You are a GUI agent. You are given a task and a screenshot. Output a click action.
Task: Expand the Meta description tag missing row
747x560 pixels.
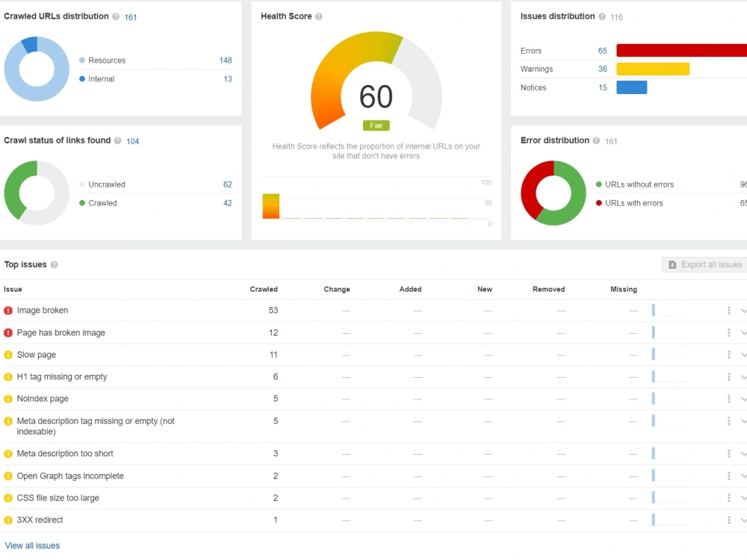tap(743, 421)
